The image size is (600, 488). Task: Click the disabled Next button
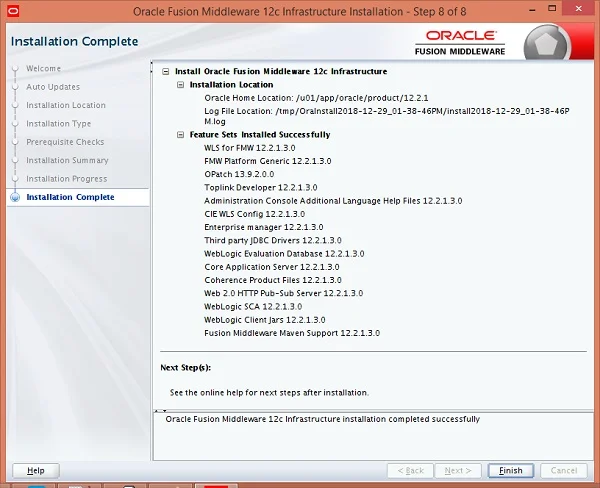(458, 470)
